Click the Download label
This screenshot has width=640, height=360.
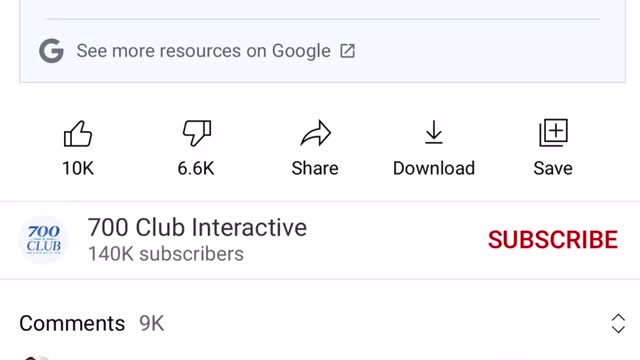point(434,168)
